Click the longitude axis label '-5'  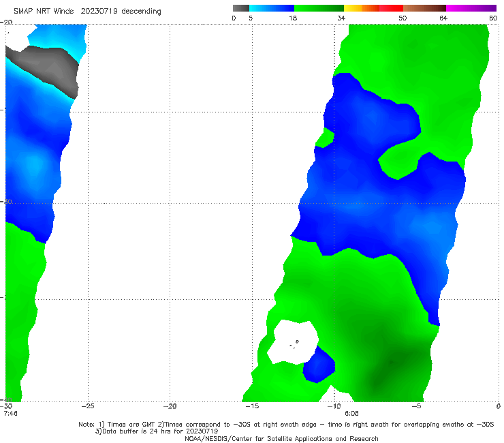[416, 406]
